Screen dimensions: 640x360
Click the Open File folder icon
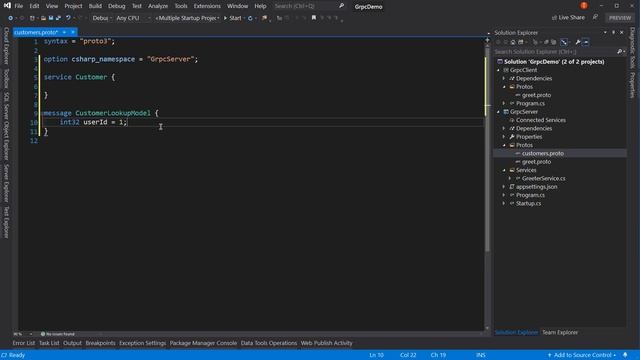[x=43, y=18]
